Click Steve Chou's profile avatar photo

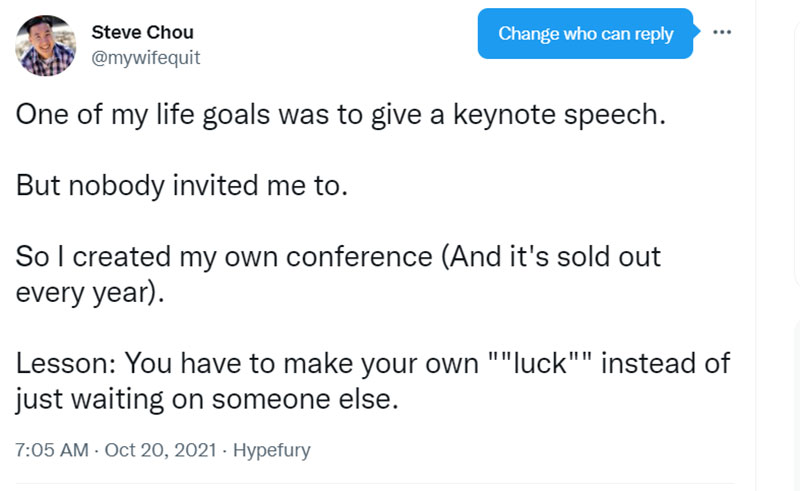(x=46, y=46)
